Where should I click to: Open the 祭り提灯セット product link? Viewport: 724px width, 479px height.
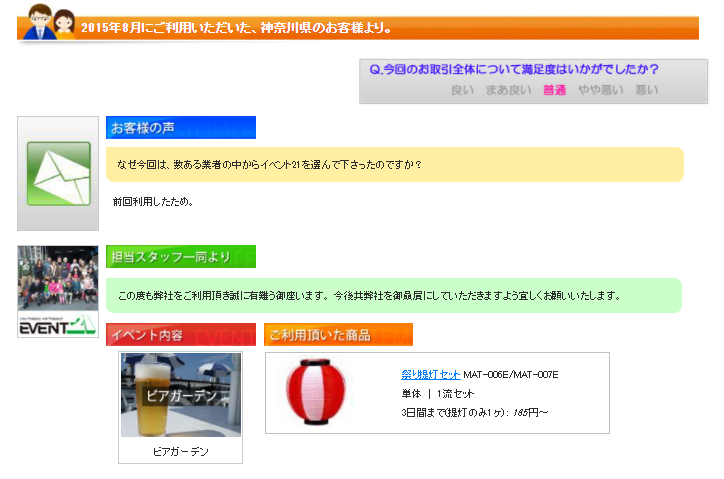(430, 375)
